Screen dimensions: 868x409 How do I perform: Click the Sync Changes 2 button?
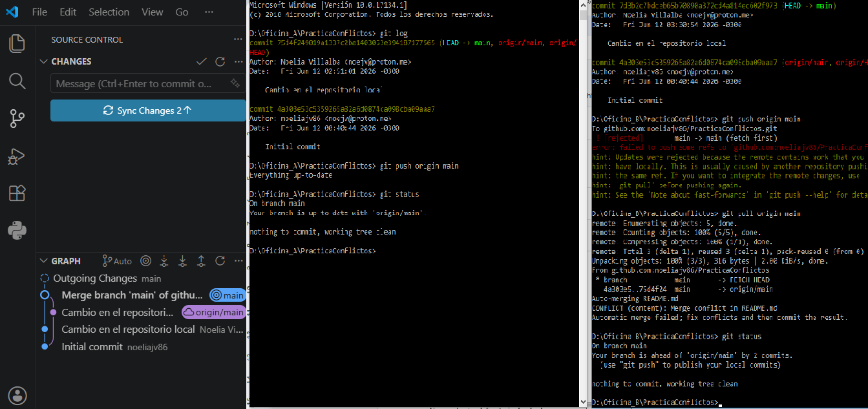(x=148, y=110)
